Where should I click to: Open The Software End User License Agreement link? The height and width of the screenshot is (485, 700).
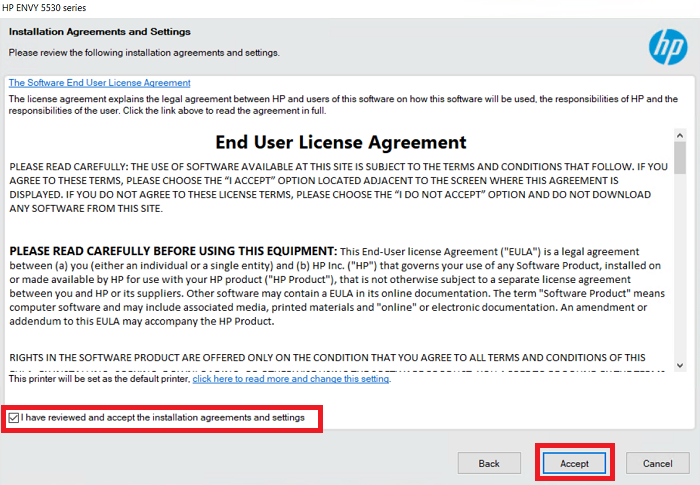point(100,83)
